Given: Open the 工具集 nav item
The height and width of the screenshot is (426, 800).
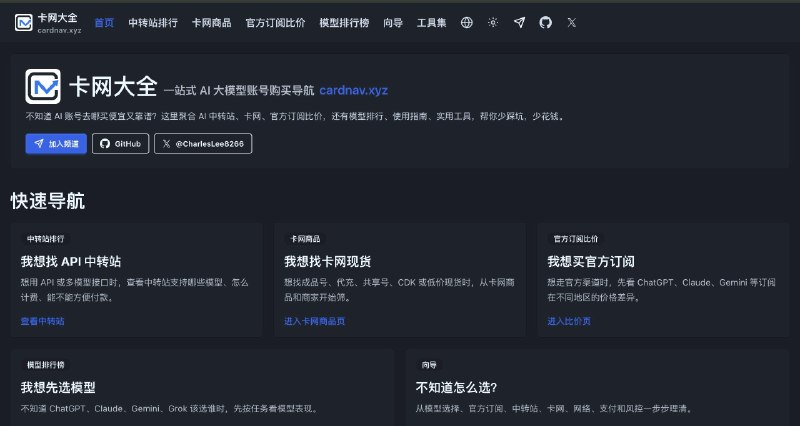Looking at the screenshot, I should [x=431, y=23].
